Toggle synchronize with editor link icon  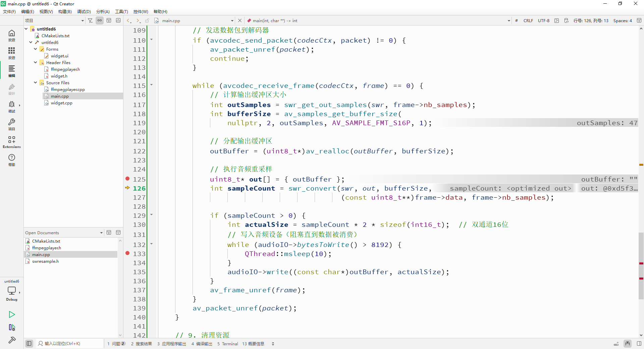click(100, 20)
